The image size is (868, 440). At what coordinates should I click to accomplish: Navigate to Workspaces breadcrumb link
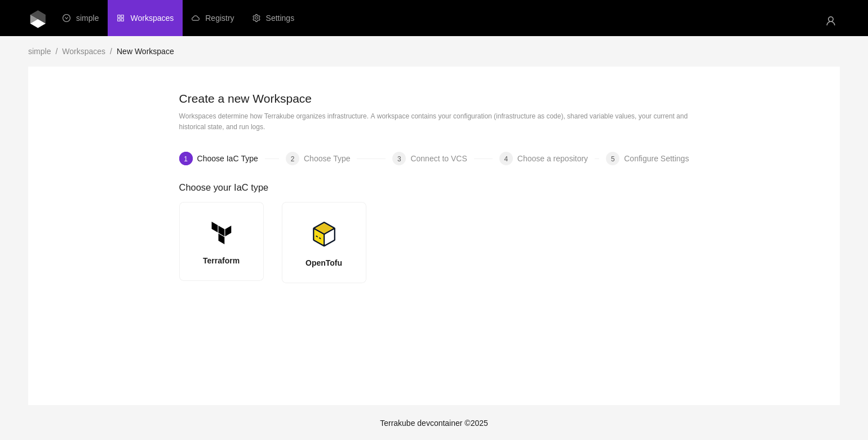[83, 51]
